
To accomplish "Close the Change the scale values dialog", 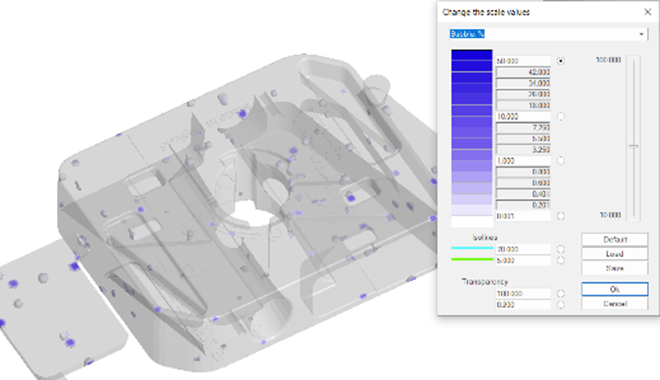I will [648, 12].
